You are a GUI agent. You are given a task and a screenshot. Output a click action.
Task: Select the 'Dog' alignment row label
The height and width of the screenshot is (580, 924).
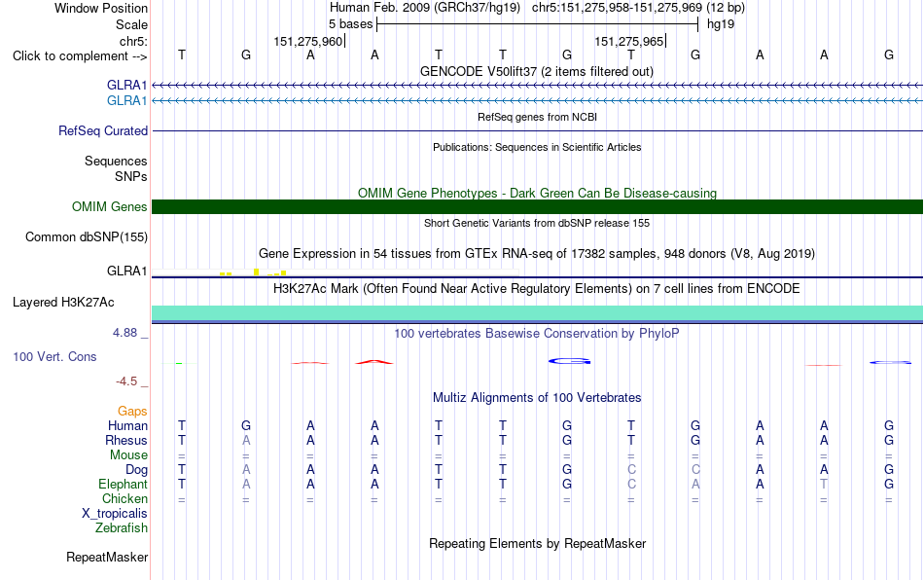point(137,470)
